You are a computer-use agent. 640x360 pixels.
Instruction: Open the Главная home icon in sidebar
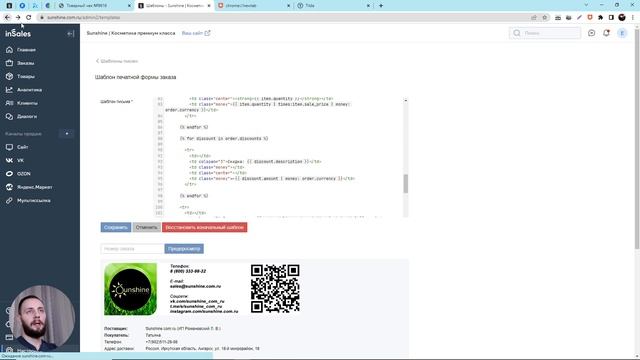click(9, 50)
